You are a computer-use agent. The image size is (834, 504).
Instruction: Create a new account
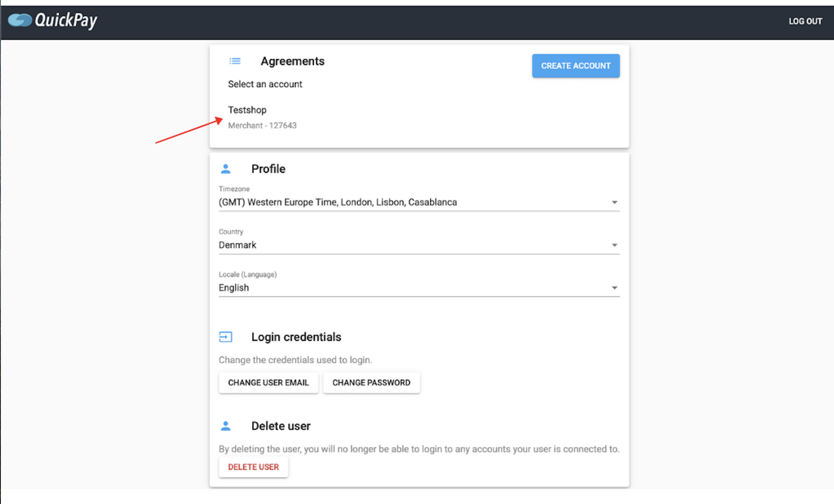point(576,66)
